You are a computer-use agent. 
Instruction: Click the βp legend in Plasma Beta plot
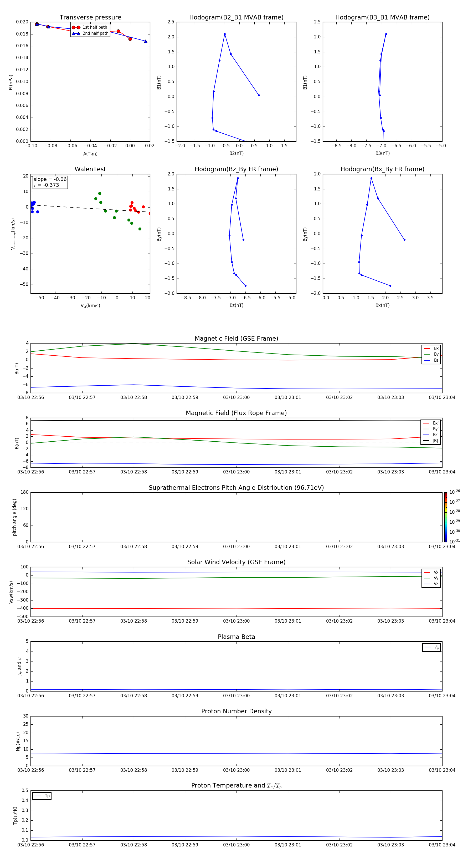coord(431,647)
